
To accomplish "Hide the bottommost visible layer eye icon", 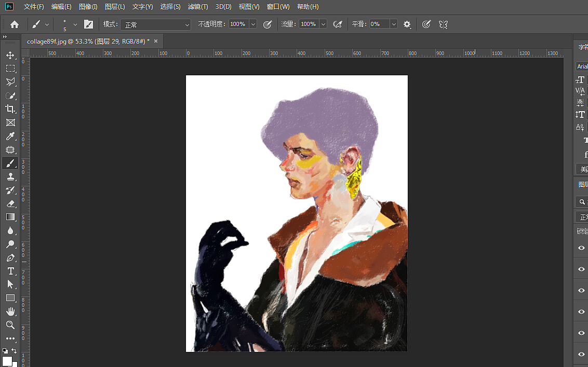I will [581, 354].
